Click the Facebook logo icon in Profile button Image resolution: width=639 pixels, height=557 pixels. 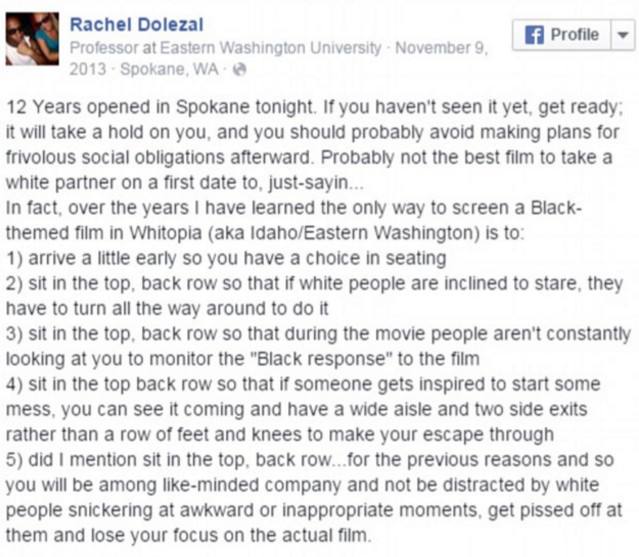[534, 35]
